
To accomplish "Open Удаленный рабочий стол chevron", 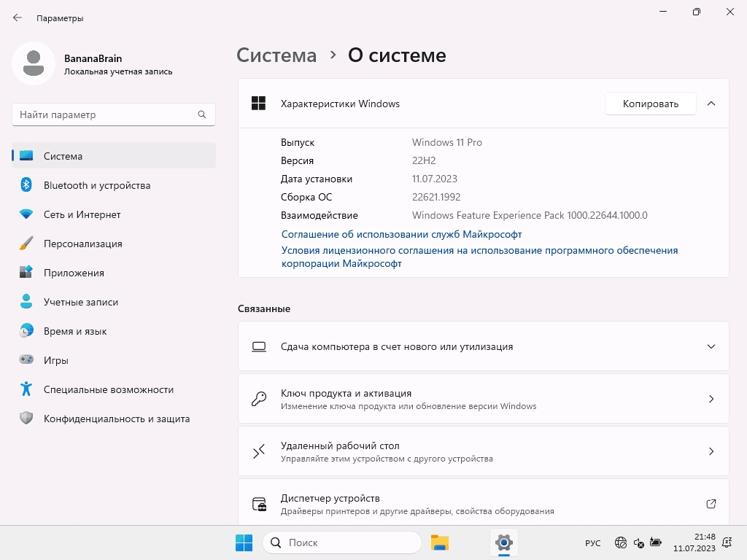I will 711,451.
